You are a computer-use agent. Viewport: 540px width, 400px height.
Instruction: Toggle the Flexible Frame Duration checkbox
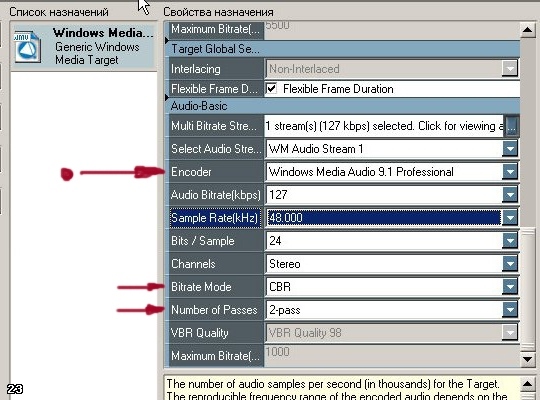271,89
